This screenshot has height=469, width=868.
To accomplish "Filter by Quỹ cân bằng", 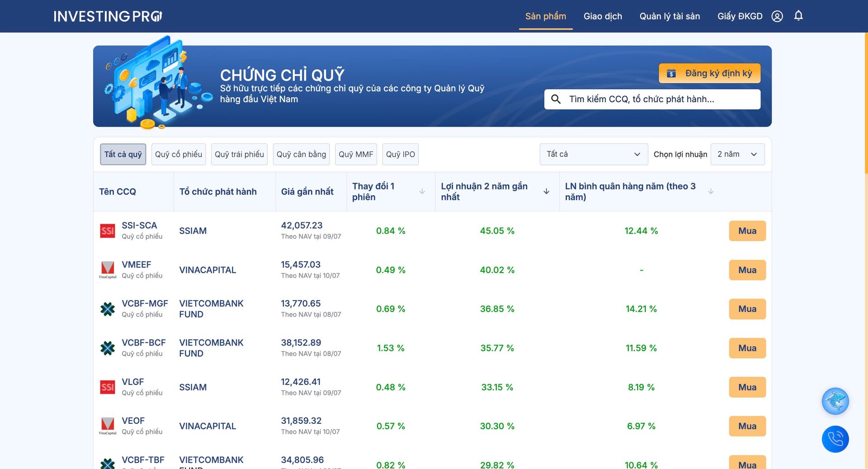I will coord(301,154).
